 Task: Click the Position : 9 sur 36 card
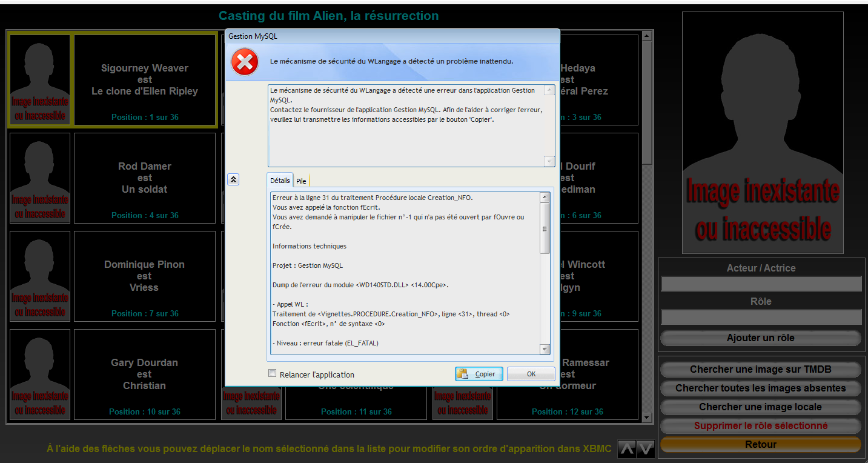[599, 276]
